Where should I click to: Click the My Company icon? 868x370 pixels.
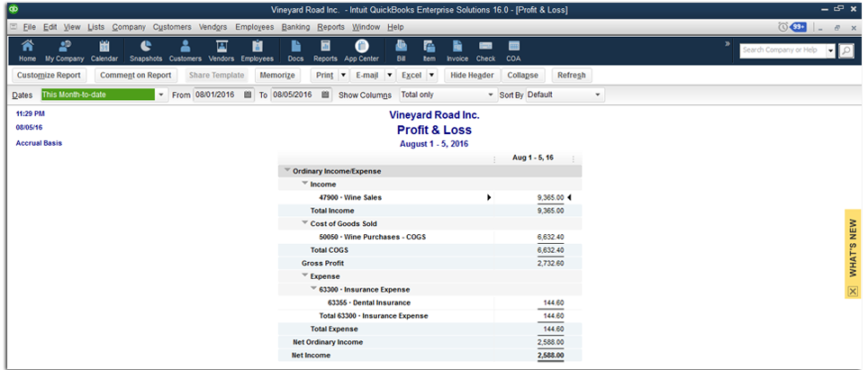pos(65,50)
